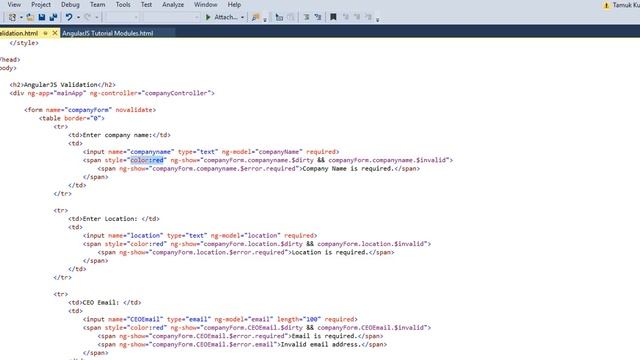Click the Open File folder icon

pyautogui.click(x=30, y=17)
